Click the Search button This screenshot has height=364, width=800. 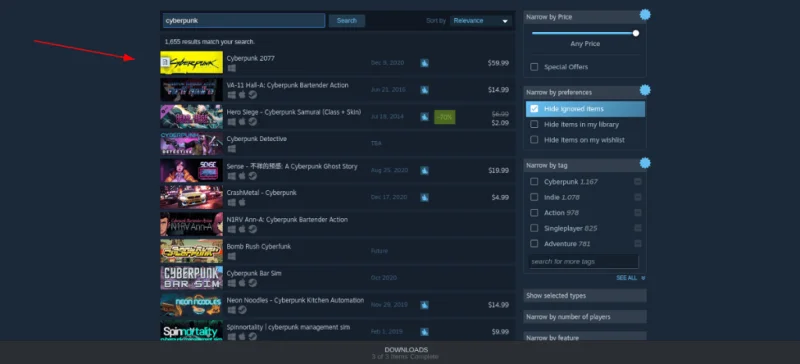click(347, 21)
